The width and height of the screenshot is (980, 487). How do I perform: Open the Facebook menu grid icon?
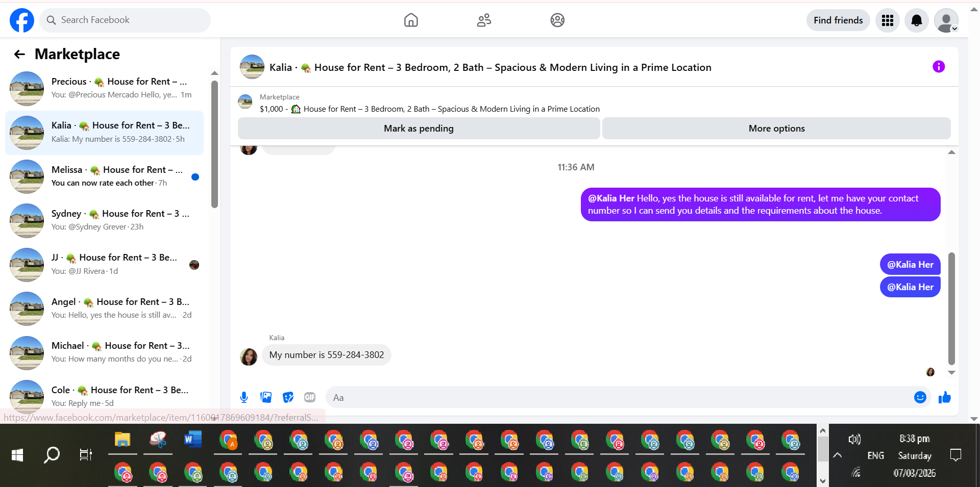888,20
